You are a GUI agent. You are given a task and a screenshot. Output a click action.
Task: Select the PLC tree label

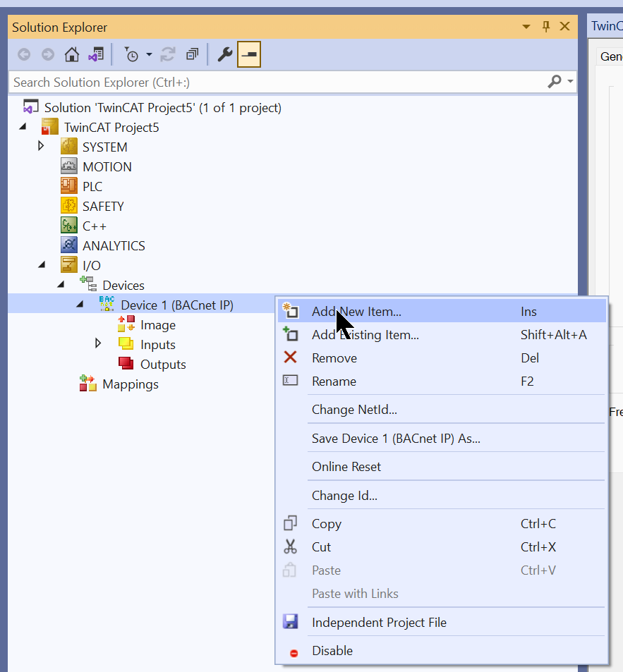click(92, 186)
